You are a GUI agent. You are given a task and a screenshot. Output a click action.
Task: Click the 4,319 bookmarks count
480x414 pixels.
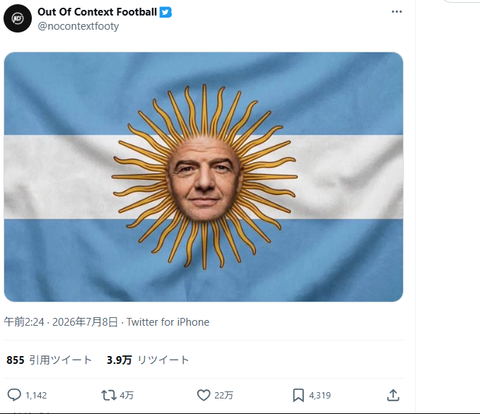(320, 396)
